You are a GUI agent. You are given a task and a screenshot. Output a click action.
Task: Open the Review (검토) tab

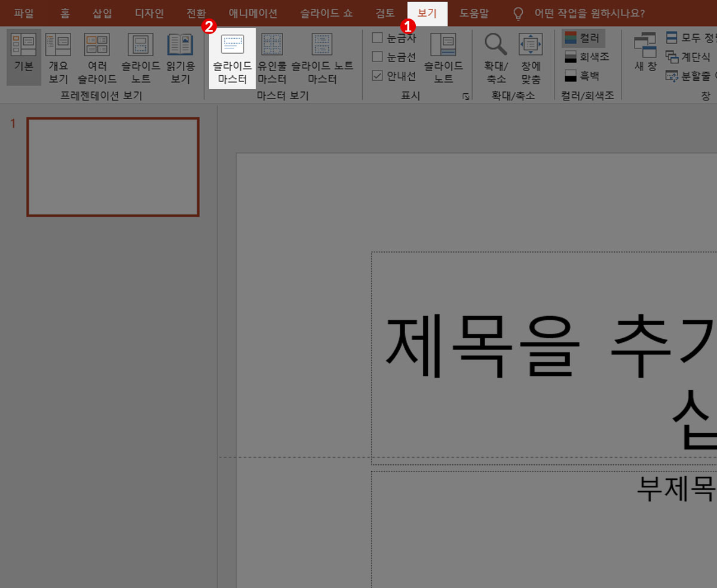[385, 13]
